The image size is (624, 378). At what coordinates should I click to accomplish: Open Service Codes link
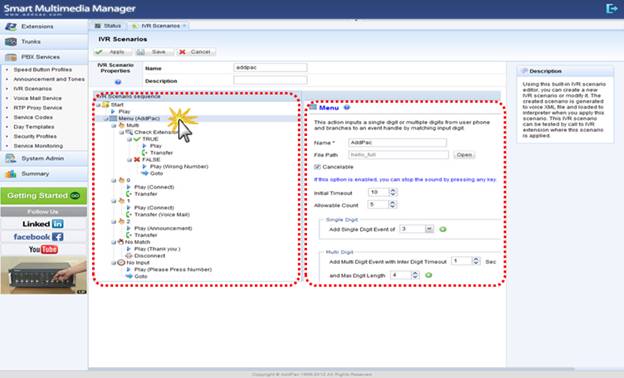(33, 117)
